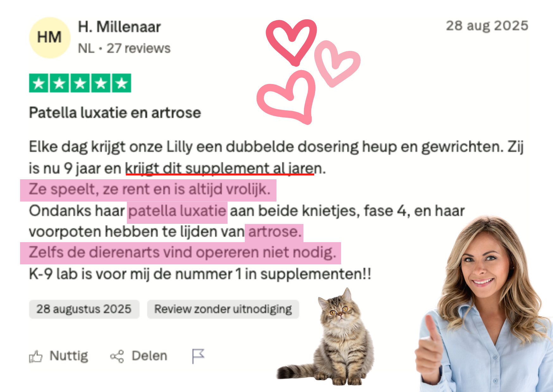Viewport: 553px width, 392px height.
Task: Click the 28 aug 2025 date
Action: click(x=487, y=26)
